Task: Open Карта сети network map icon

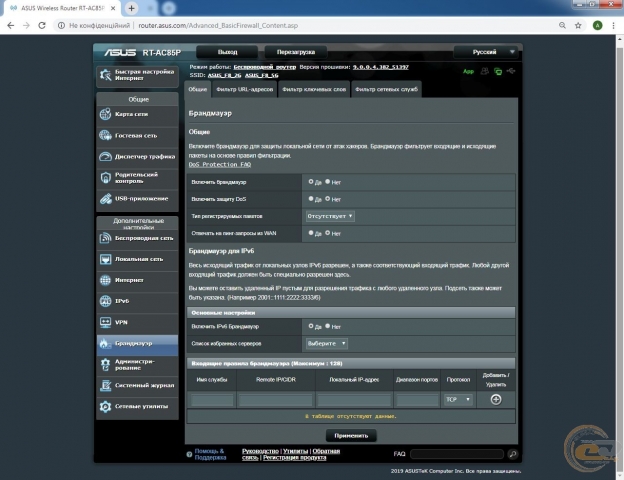Action: tap(105, 114)
